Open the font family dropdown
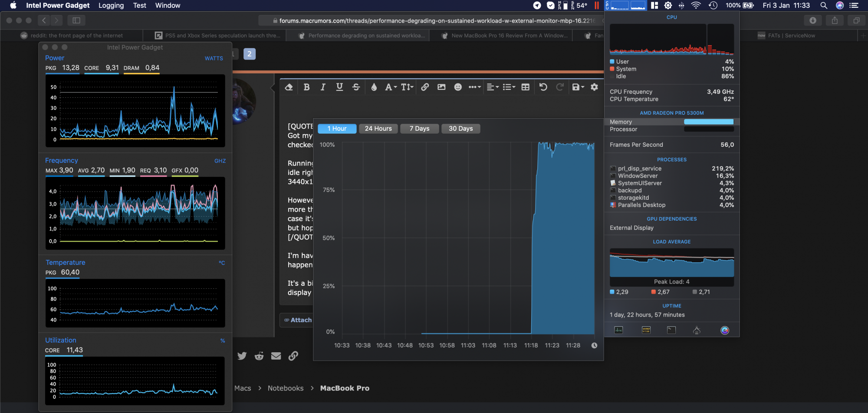This screenshot has width=868, height=413. point(391,87)
